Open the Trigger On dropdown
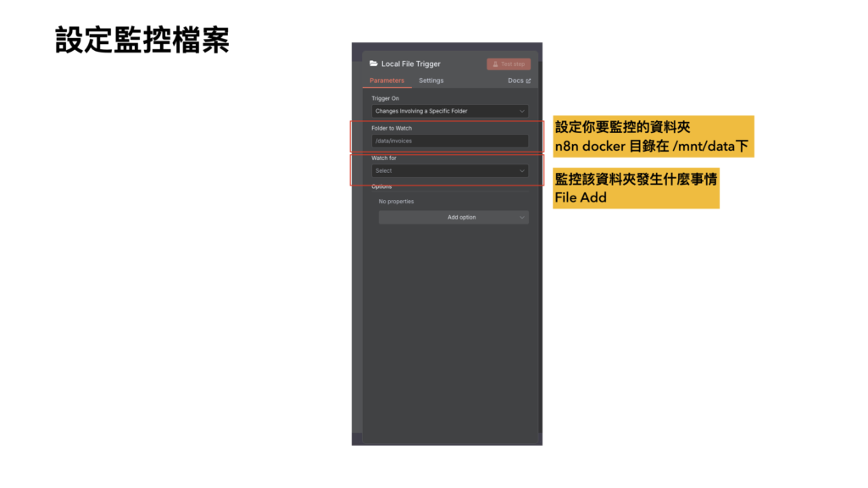Screen dimensions: 868x488 point(449,111)
